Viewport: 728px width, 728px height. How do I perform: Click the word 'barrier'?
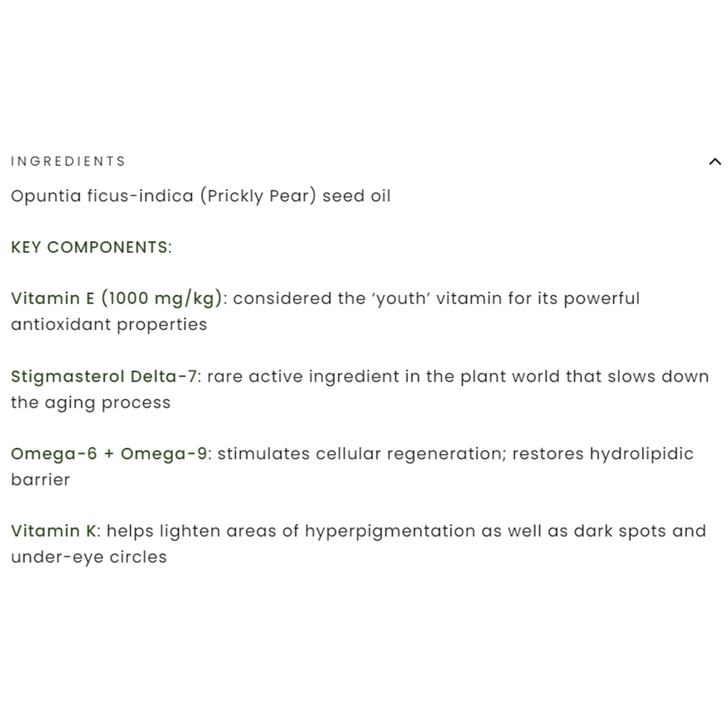click(40, 480)
